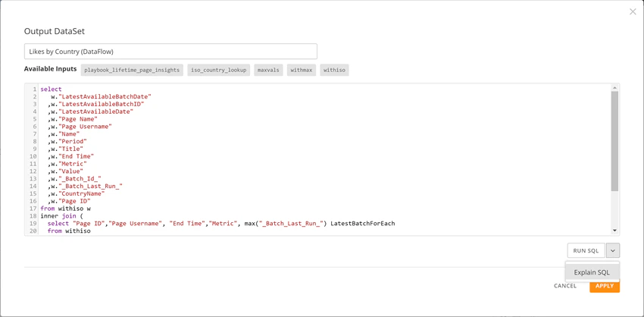
Task: Click "End Time" on line 10
Action: point(77,156)
